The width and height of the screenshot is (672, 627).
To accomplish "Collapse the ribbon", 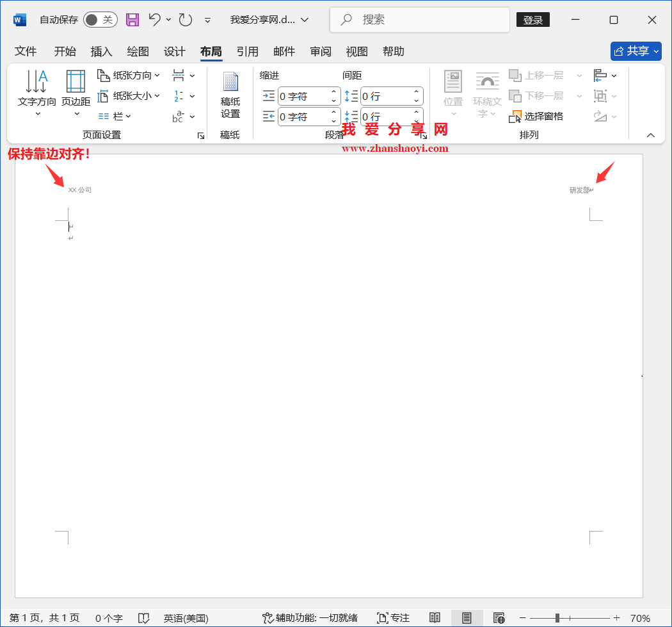I will [651, 135].
